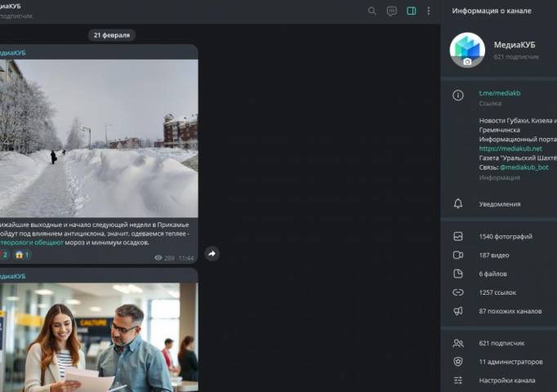This screenshot has height=392, width=557.
Task: Click the 11:44 timestamp on snow post
Action: click(186, 258)
